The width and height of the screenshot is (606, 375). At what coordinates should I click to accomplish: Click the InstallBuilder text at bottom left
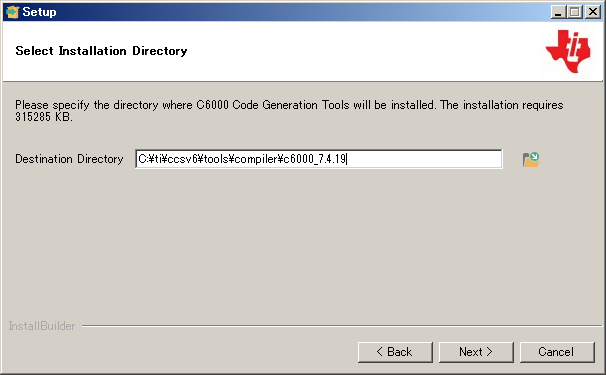[42, 326]
